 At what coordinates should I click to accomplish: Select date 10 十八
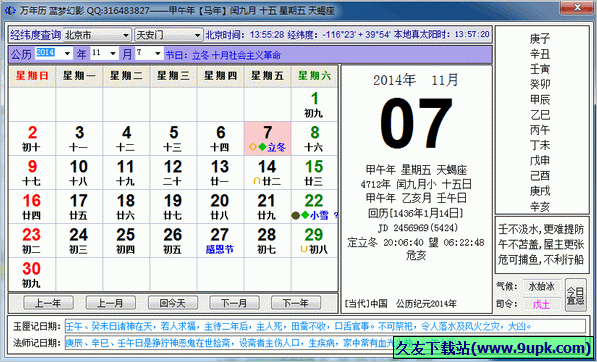(79, 172)
